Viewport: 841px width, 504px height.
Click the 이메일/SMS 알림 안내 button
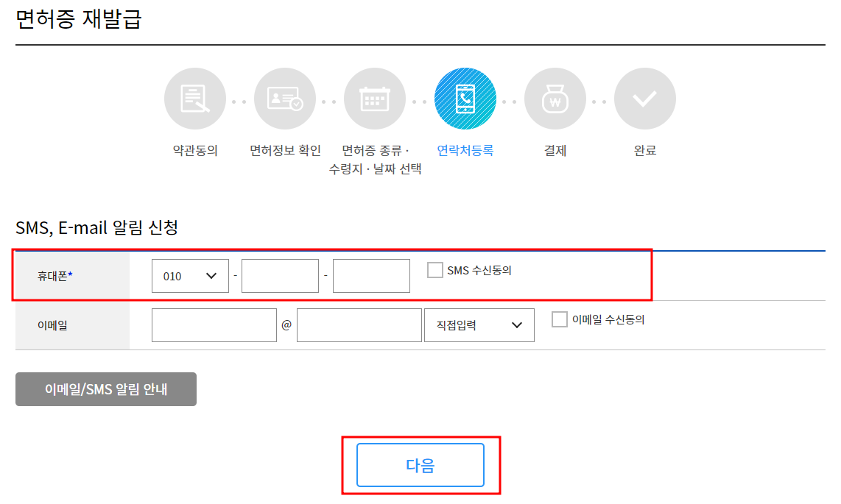click(x=105, y=389)
